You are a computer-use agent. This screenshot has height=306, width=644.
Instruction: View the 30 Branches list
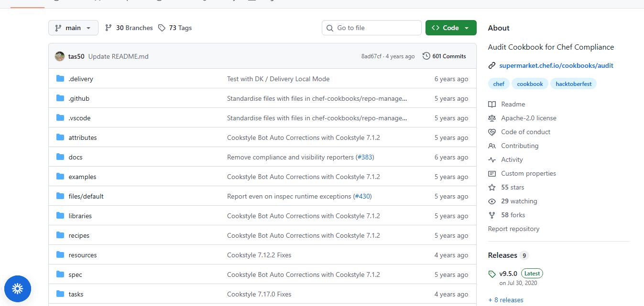coord(129,28)
